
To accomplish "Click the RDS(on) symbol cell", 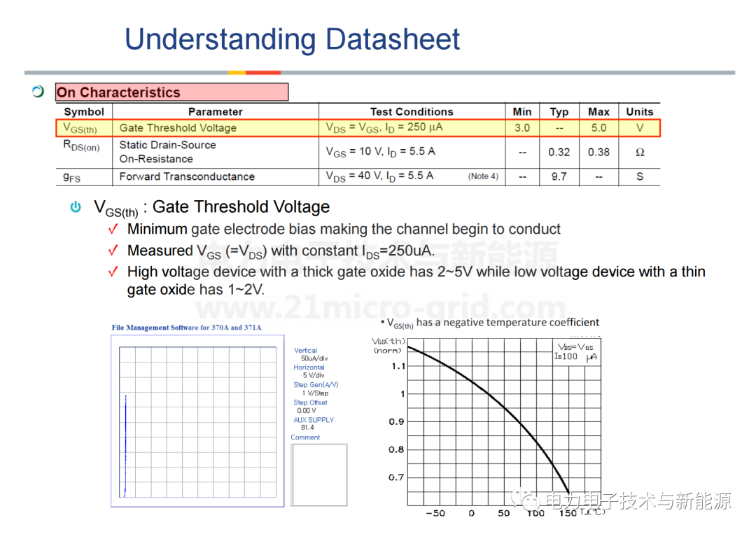I will [81, 146].
